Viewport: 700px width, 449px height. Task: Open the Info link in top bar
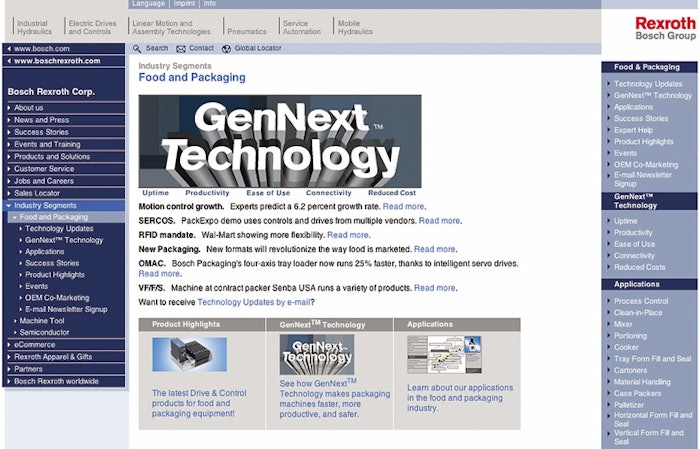pyautogui.click(x=209, y=4)
